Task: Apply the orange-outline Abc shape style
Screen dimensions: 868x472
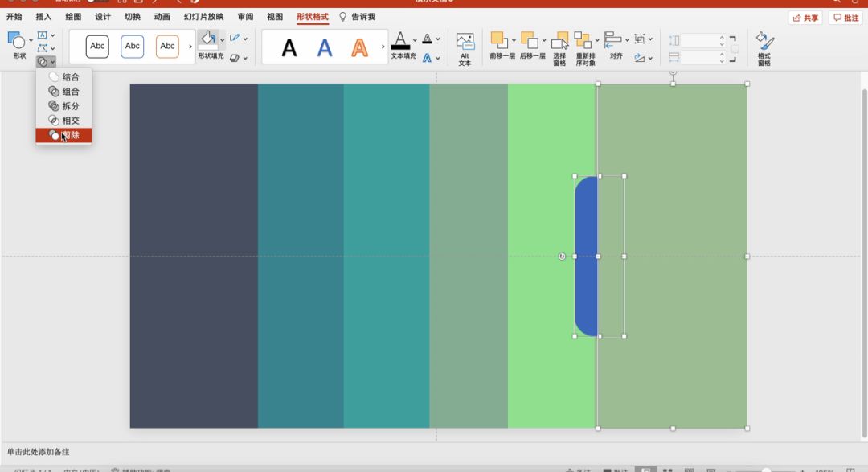Action: click(167, 46)
